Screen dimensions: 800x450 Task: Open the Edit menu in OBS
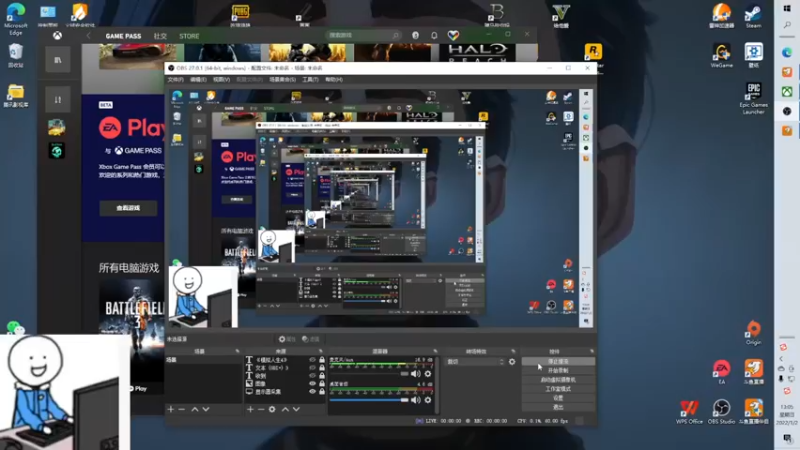point(198,80)
